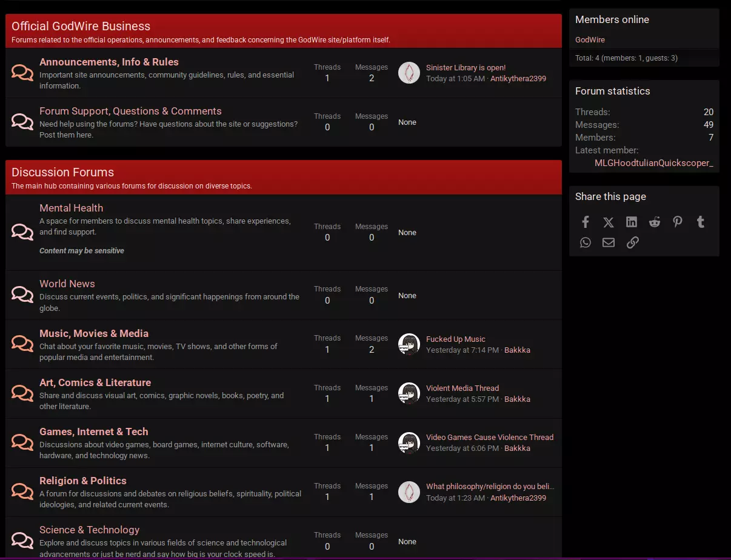The height and width of the screenshot is (560, 731).
Task: Click Bakkka's avatar in Music, Movies & Media
Action: coord(409,344)
